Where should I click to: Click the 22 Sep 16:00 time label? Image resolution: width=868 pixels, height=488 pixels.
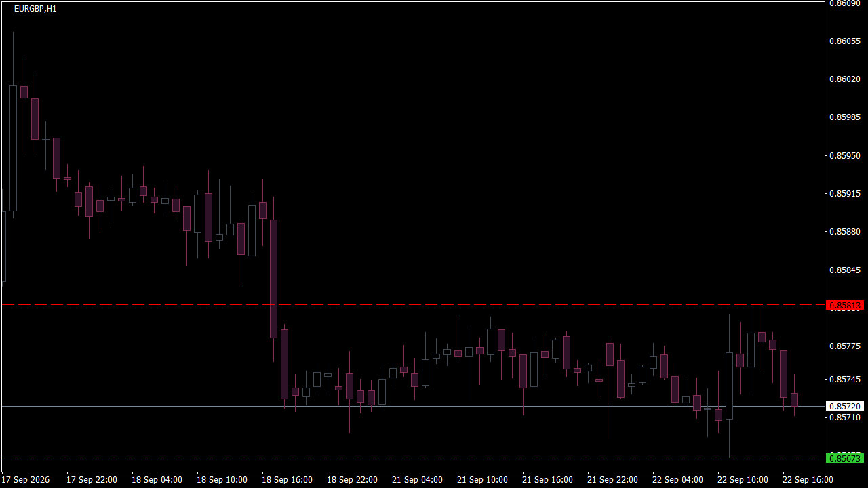tap(808, 480)
